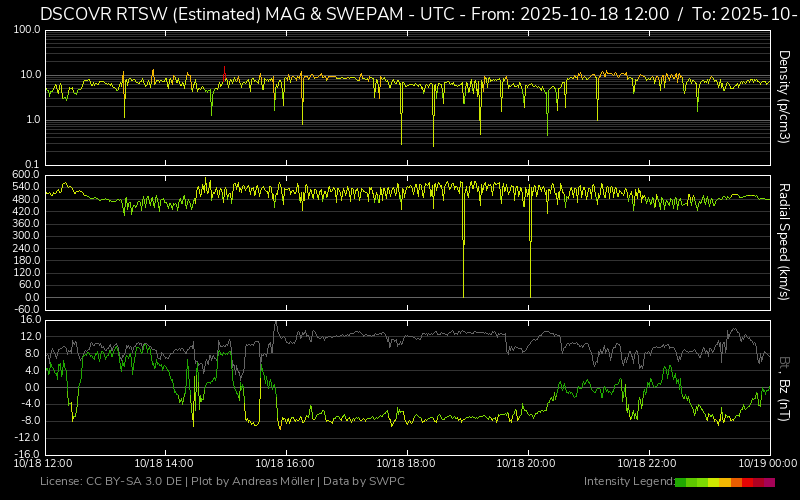Select the 10/18 14:00 time tick
The image size is (800, 500).
(x=164, y=464)
